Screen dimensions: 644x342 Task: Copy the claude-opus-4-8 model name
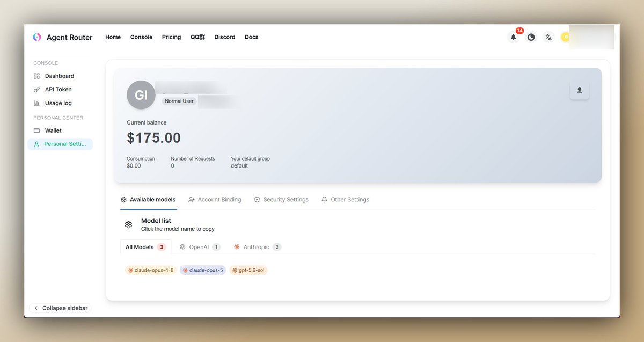point(151,270)
